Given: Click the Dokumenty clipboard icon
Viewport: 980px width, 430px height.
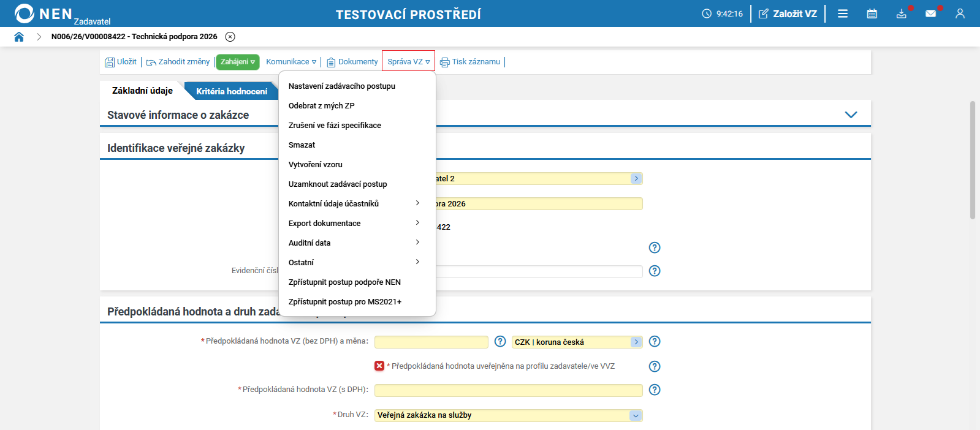Looking at the screenshot, I should 331,62.
